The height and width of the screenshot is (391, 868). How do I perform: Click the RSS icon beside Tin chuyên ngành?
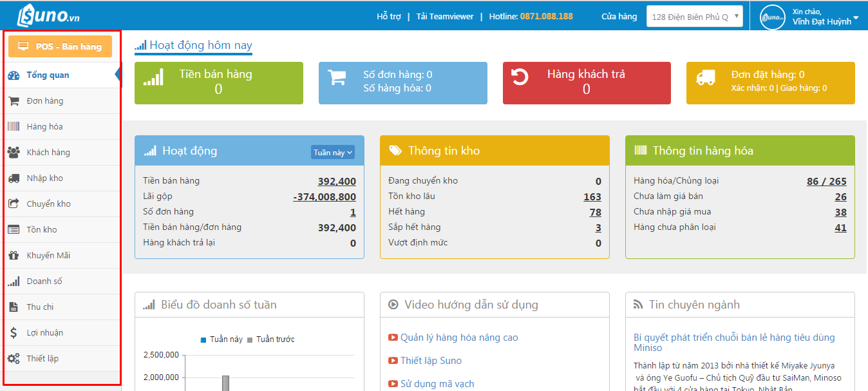(638, 305)
